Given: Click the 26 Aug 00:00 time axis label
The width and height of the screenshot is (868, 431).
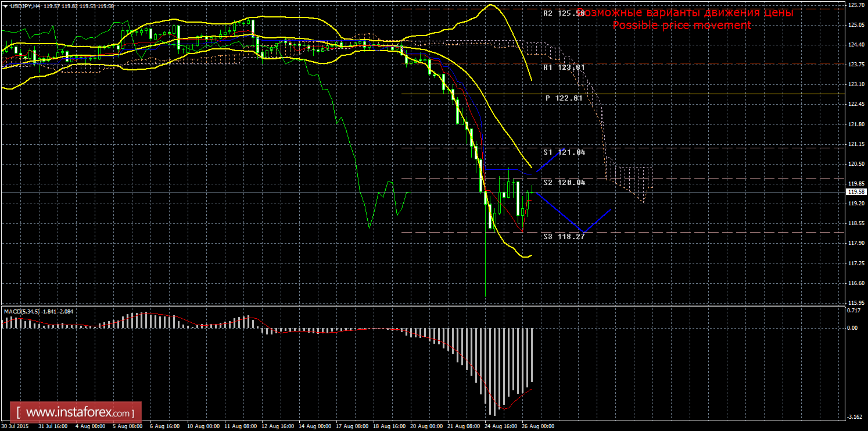Looking at the screenshot, I should coord(537,426).
